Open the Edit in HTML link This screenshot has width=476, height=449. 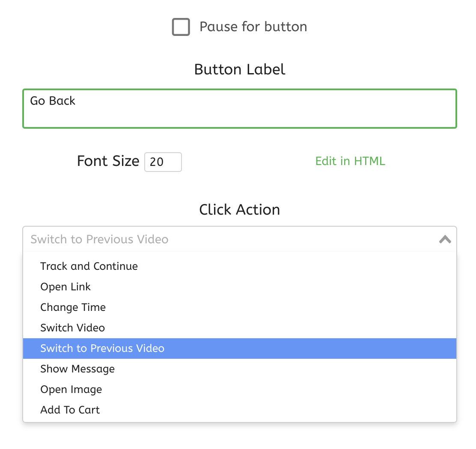pyautogui.click(x=350, y=161)
